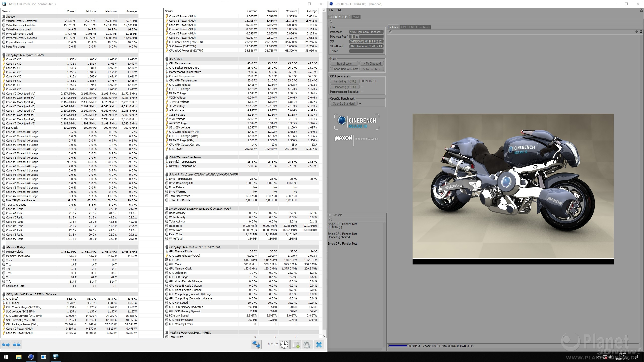Viewport: 644px width, 362px height.
Task: Switch to the CINEBENCH Database tab
Action: pos(415,27)
